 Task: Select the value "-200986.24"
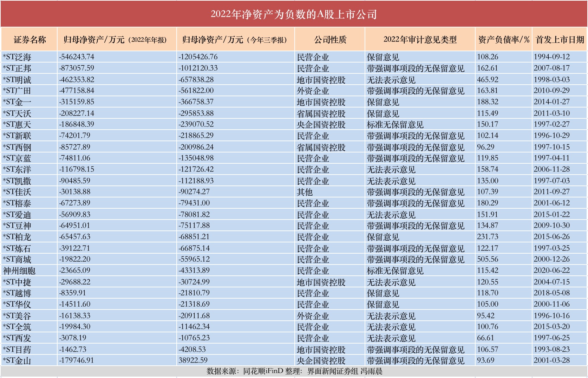pos(196,147)
